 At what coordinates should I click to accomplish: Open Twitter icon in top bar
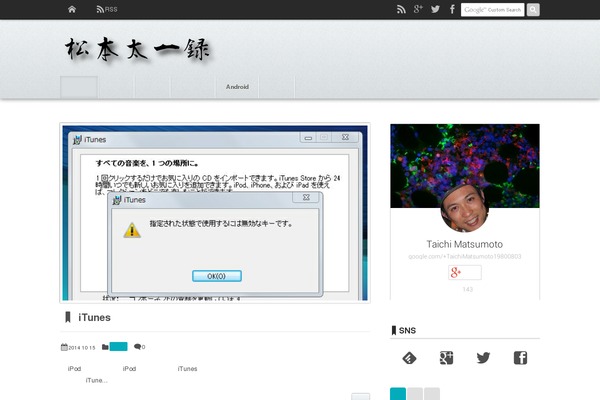[x=435, y=9]
